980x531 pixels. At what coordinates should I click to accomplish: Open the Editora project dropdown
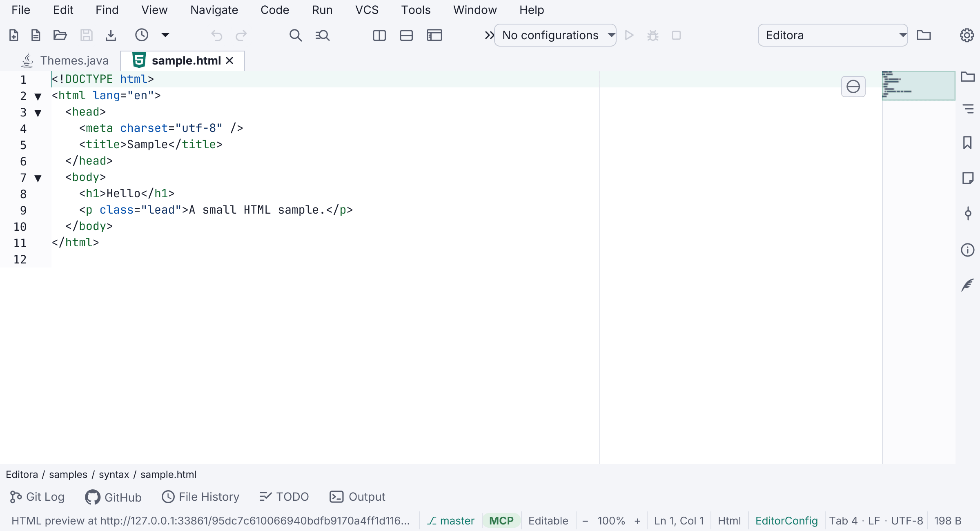click(833, 35)
